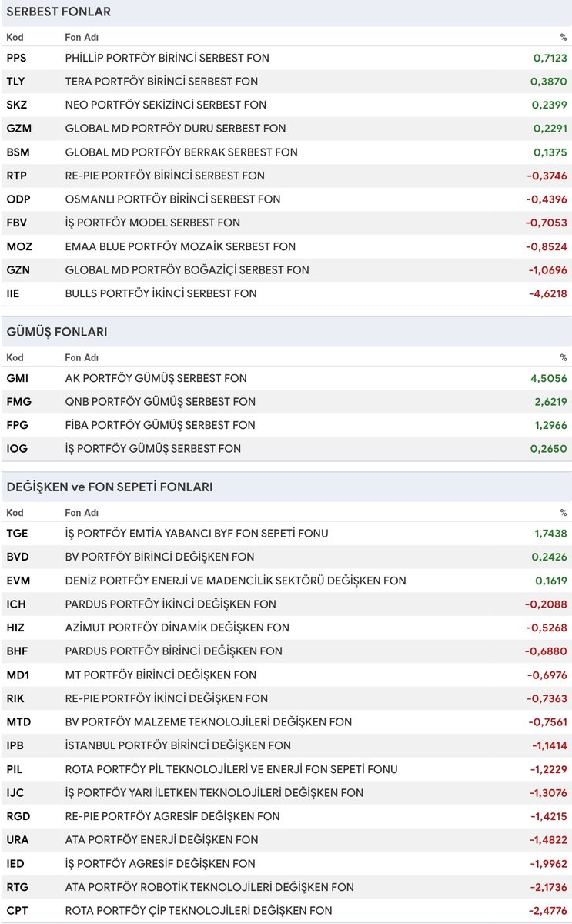Select ROTA PORTFÖY PİL TEKNOLOJİLERİ fund

pos(231,769)
